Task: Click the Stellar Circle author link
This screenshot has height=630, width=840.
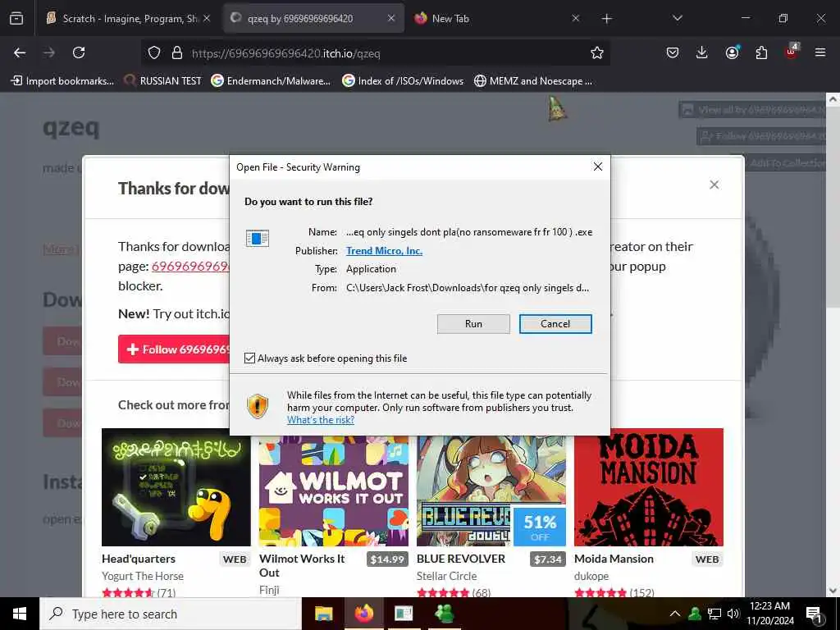Action: tap(446, 576)
